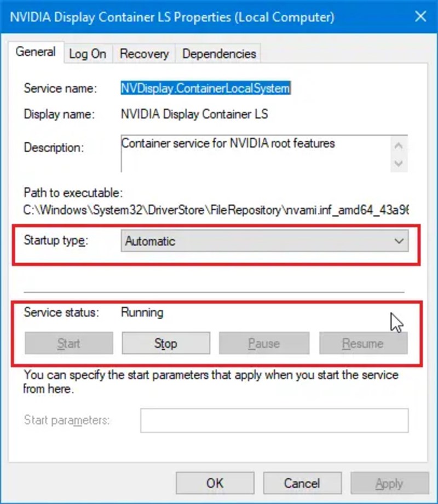Screen dimensions: 438x504
Task: Close the service properties dialog
Action: coord(420,17)
